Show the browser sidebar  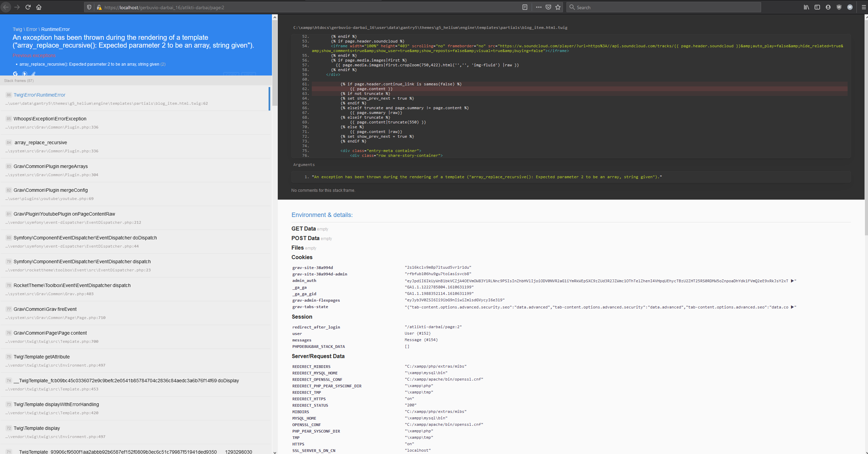[817, 7]
